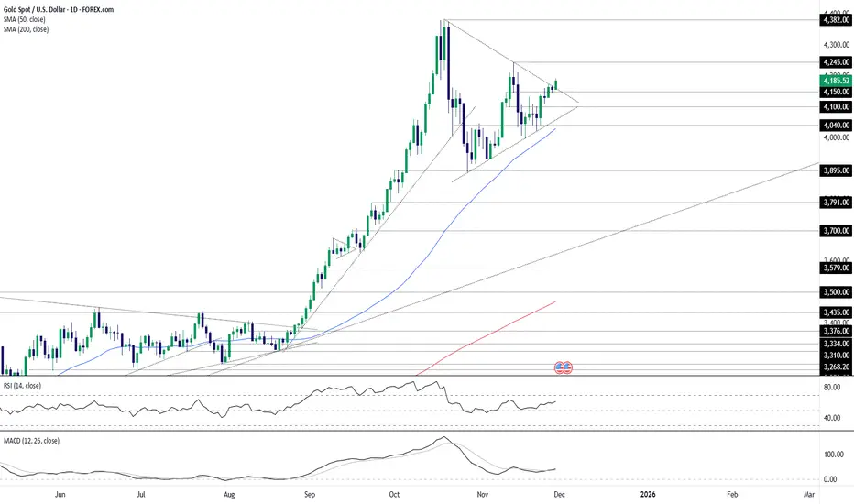Click the Dec label on time axis
Image resolution: width=854 pixels, height=504 pixels.
point(559,494)
